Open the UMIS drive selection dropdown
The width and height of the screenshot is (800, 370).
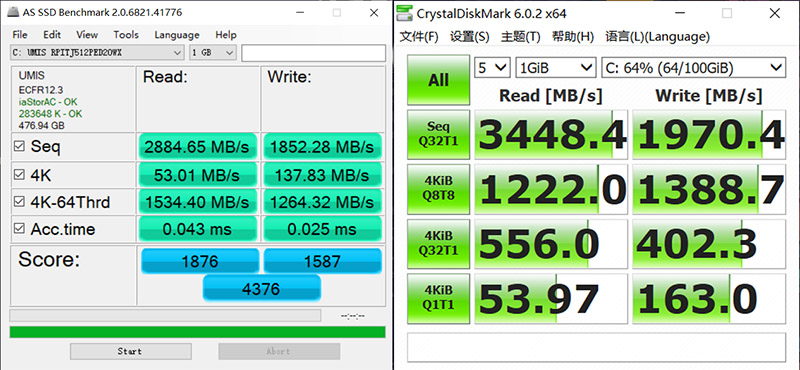click(97, 53)
